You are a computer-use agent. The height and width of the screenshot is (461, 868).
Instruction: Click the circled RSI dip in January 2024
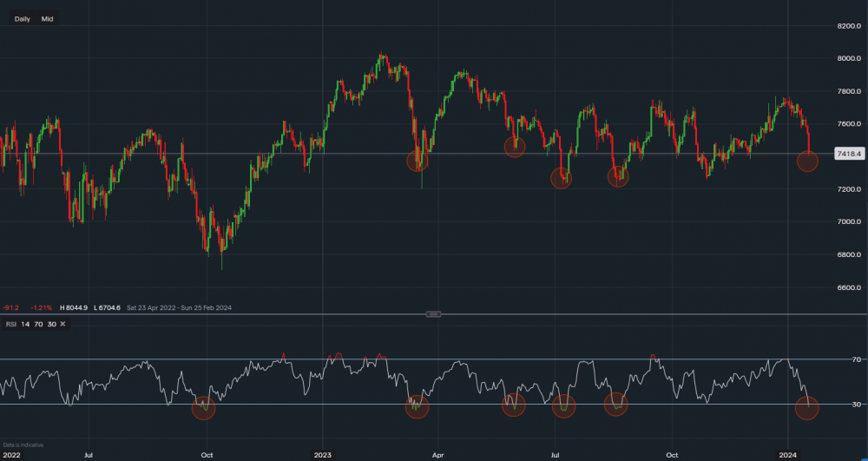(x=806, y=408)
